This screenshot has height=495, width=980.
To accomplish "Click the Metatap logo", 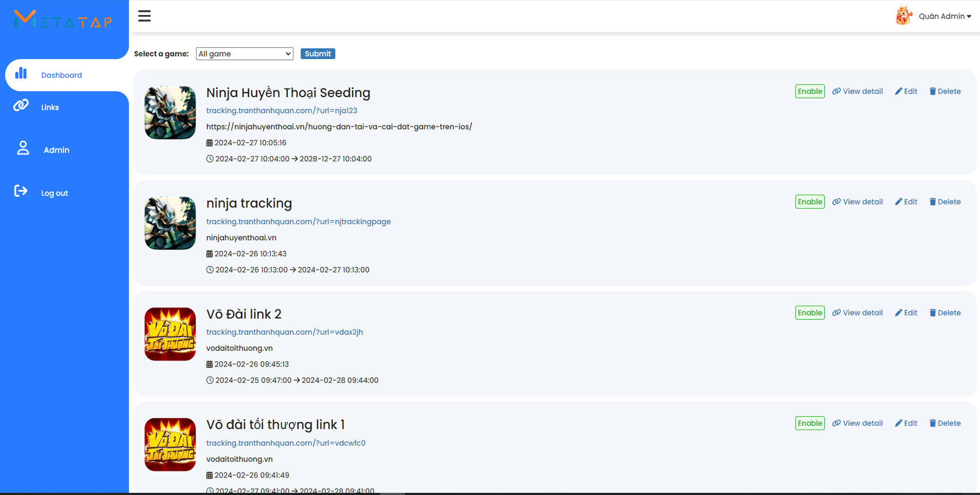I will [x=63, y=19].
